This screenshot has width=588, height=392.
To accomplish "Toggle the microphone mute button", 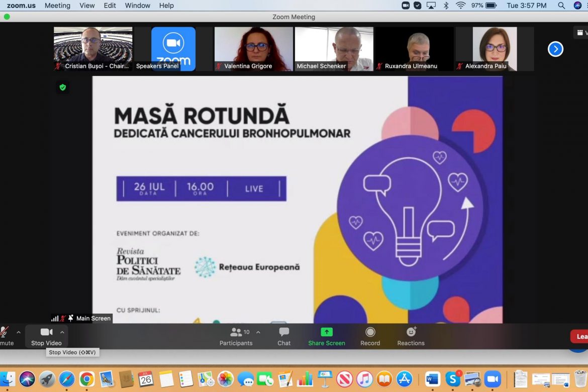I will coord(5,336).
